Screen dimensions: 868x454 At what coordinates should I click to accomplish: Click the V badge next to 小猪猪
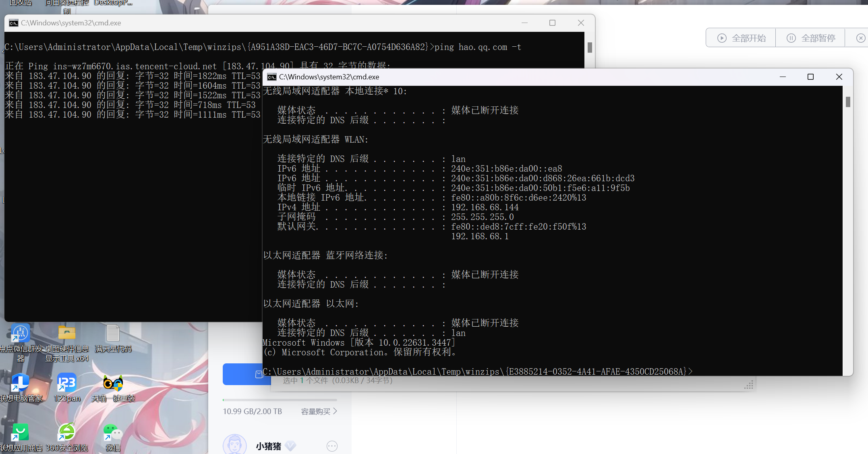click(290, 446)
